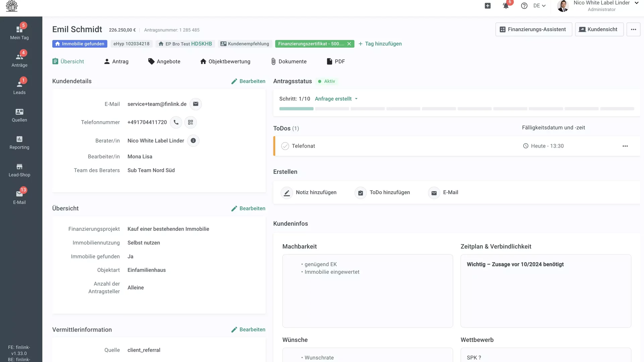644x362 pixels.
Task: Start a call via the phone icon
Action: tap(176, 122)
